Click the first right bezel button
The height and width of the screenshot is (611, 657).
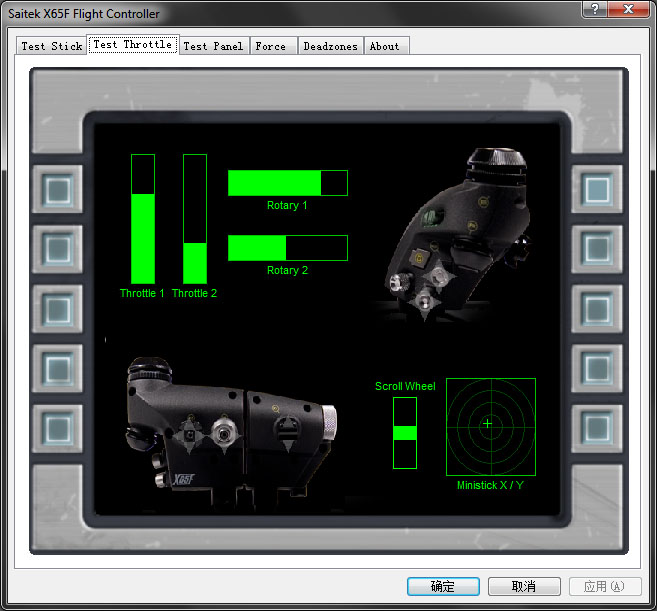pos(597,189)
